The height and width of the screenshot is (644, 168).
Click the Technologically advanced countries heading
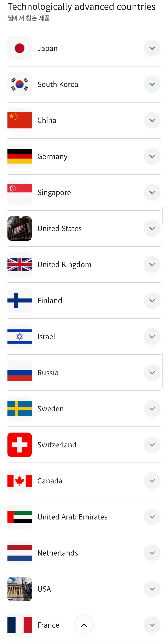coord(81,7)
